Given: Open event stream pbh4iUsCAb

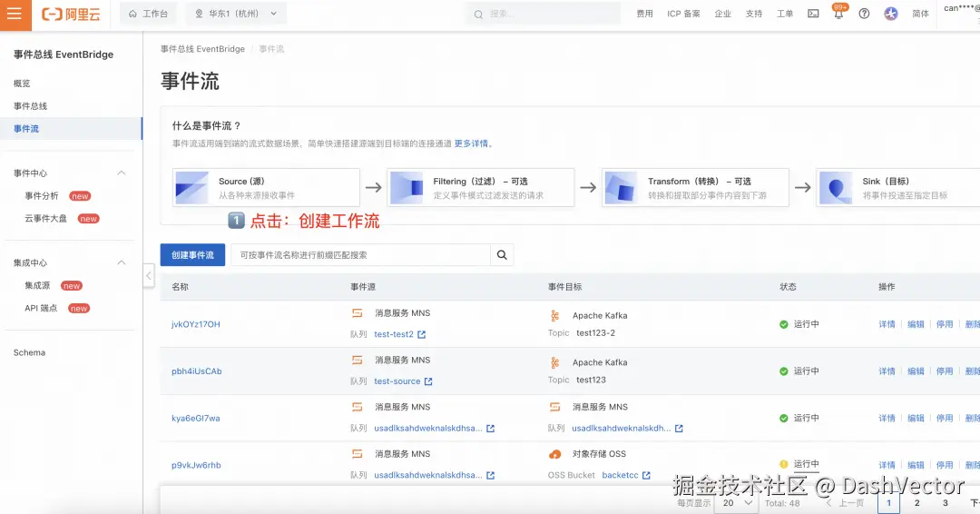Looking at the screenshot, I should tap(196, 371).
